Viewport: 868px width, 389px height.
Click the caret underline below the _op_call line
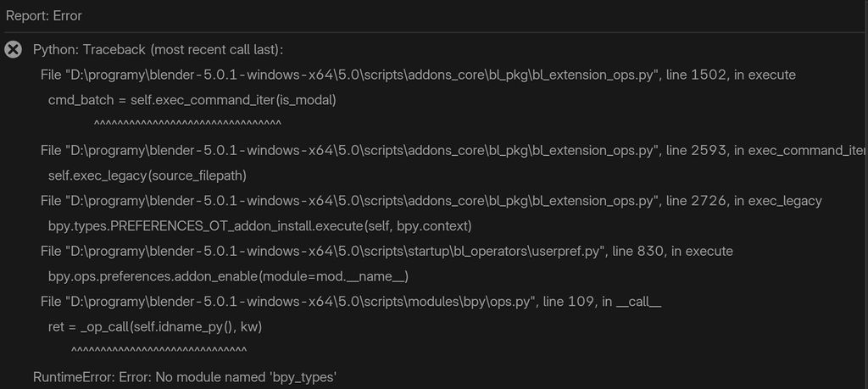point(159,351)
